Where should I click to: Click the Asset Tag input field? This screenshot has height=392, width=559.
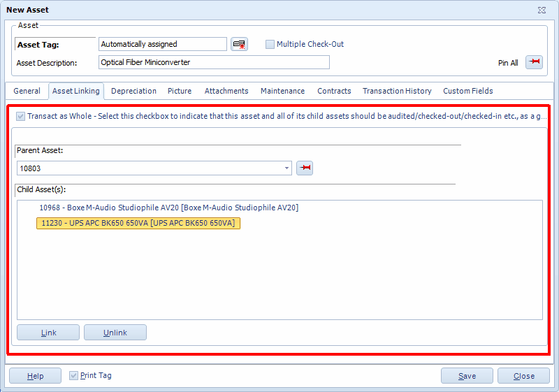click(163, 44)
